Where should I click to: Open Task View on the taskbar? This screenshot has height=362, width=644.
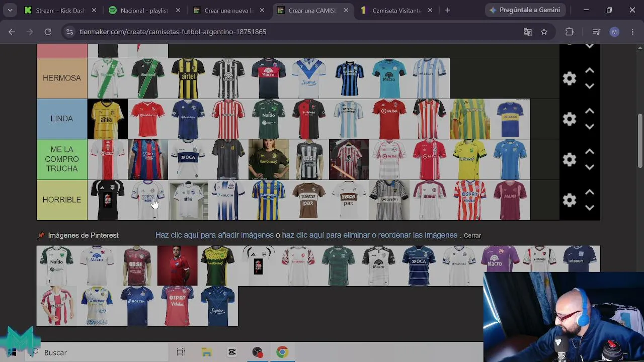(x=181, y=352)
